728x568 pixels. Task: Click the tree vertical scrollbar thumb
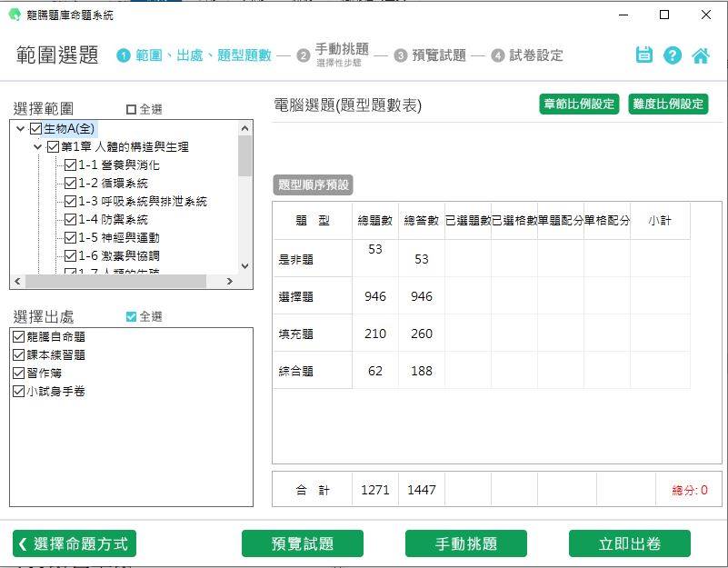[245, 155]
